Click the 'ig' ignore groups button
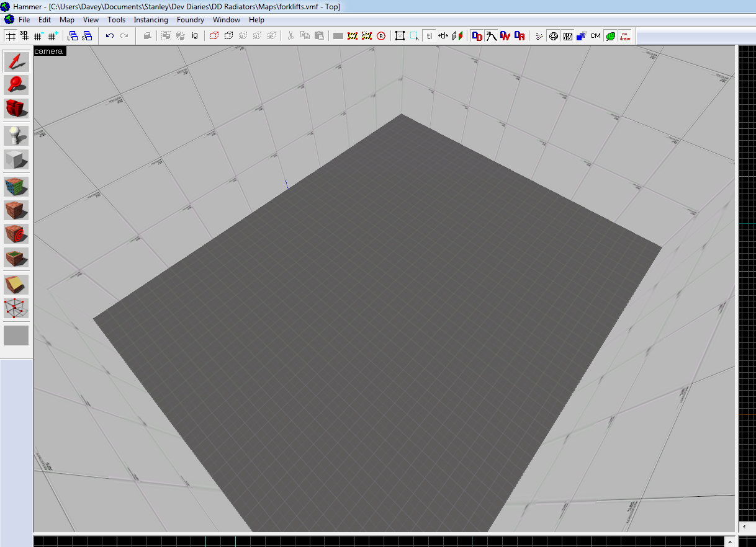756x547 pixels. click(195, 36)
